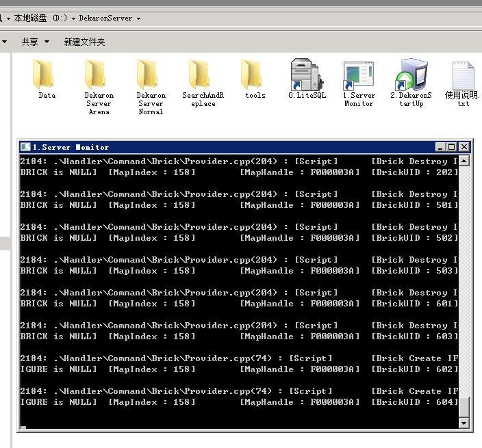Click the 2.DekaronStartUp shortcut icon
This screenshot has height=448, width=482.
point(411,74)
